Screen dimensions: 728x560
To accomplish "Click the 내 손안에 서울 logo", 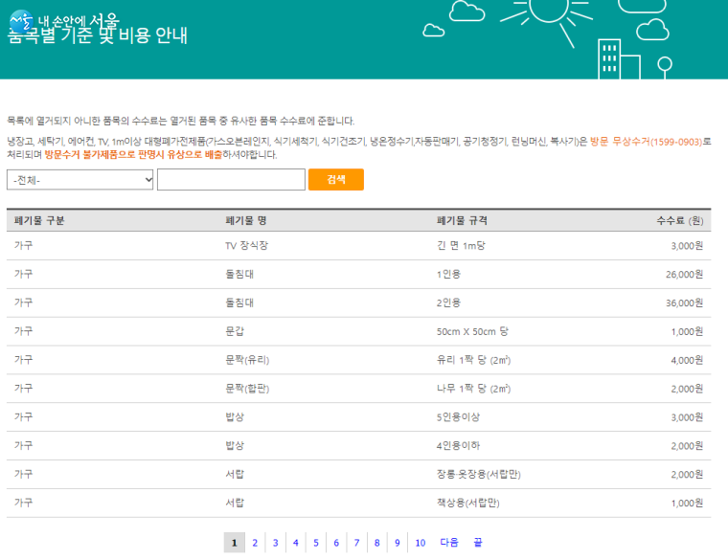I will (63, 21).
